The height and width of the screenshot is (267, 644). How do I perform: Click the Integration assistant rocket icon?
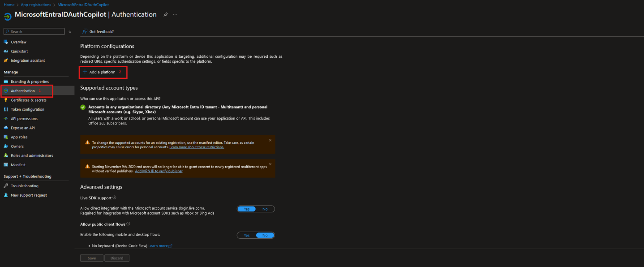coord(6,60)
